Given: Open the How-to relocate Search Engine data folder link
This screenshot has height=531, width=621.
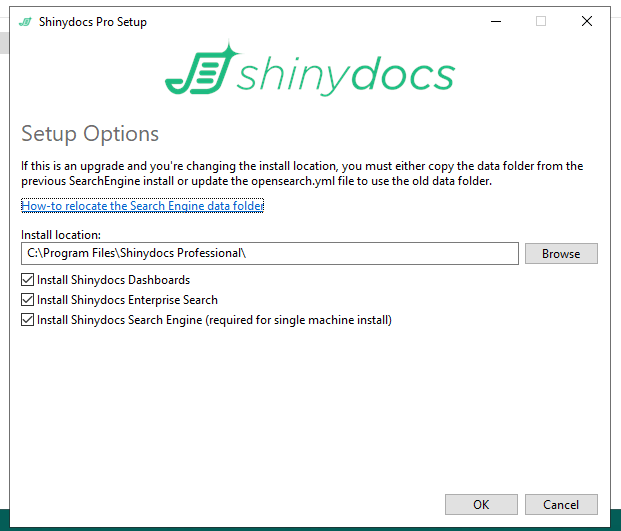Looking at the screenshot, I should tap(142, 206).
